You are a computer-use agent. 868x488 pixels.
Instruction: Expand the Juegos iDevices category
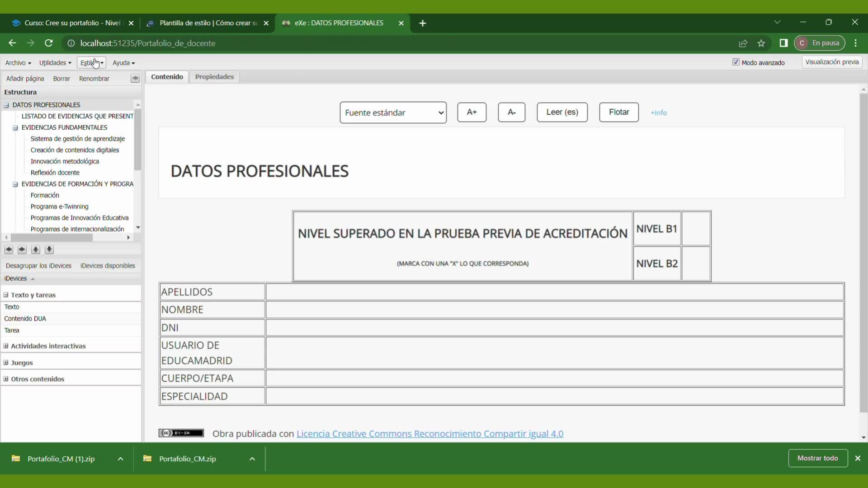point(6,363)
